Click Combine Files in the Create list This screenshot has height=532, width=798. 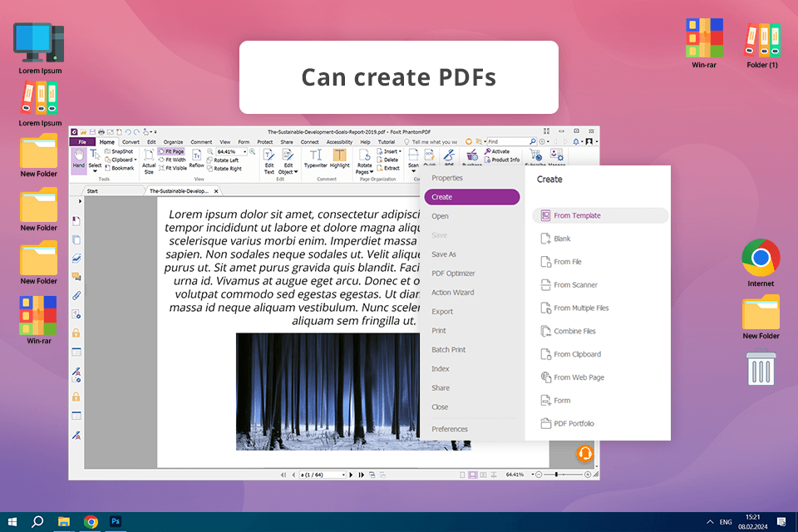pyautogui.click(x=574, y=331)
